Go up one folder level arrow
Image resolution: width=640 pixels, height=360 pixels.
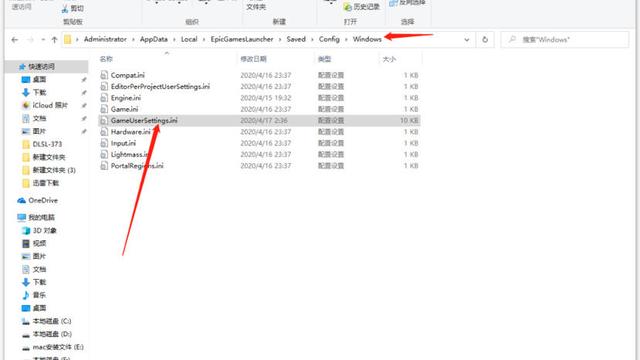point(54,40)
